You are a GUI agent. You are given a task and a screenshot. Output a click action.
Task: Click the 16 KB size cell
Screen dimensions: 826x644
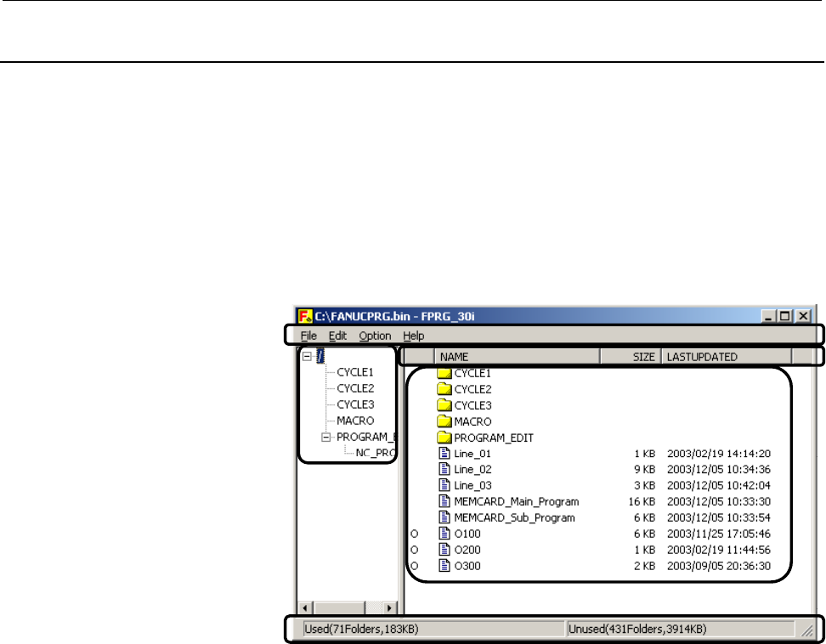point(642,501)
